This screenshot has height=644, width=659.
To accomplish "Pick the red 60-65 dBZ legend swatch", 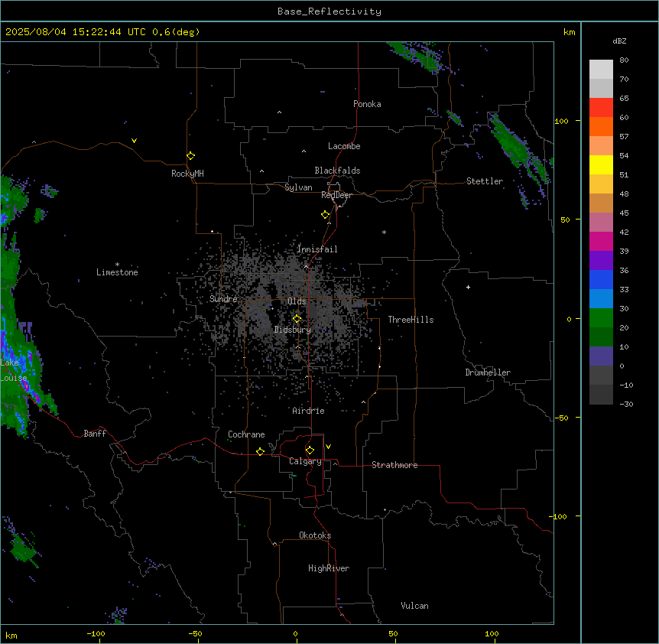I will point(601,108).
